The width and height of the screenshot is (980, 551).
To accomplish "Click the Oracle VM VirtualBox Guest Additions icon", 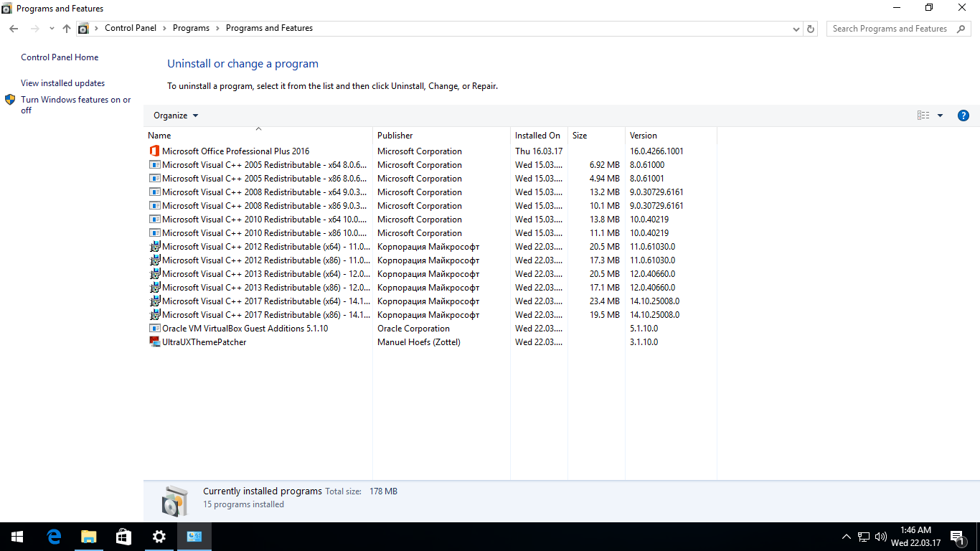I will pos(154,329).
